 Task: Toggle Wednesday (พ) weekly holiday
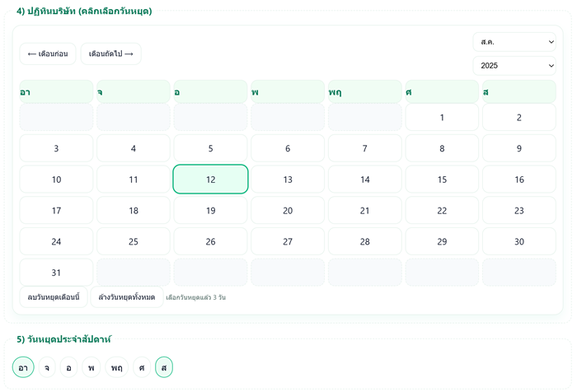[92, 367]
